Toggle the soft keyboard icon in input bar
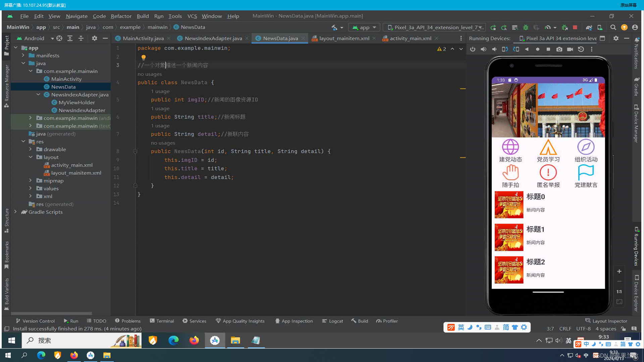644x362 pixels. pyautogui.click(x=488, y=327)
